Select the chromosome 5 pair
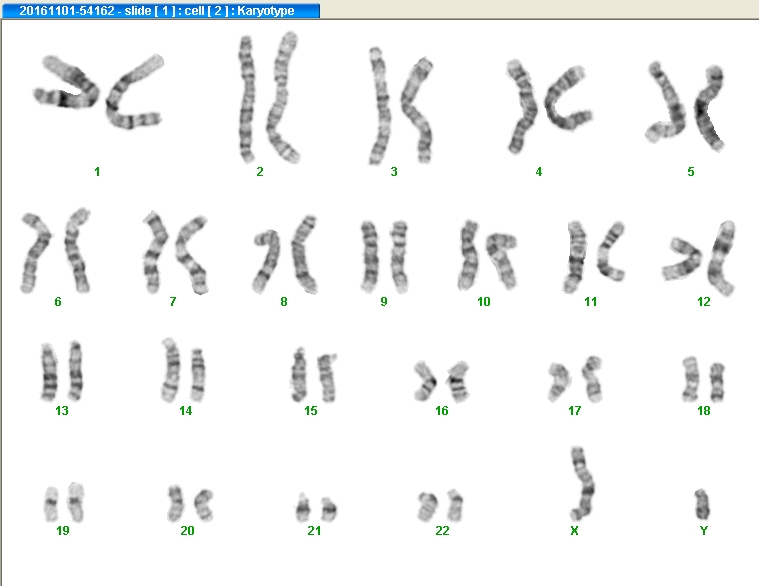This screenshot has height=586, width=759. (x=685, y=106)
